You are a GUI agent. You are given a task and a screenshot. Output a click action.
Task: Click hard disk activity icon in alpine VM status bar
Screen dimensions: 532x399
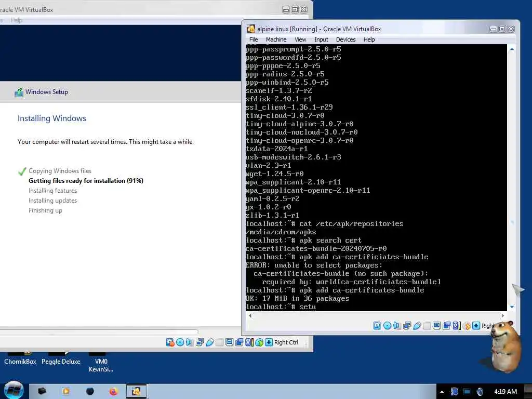(377, 326)
